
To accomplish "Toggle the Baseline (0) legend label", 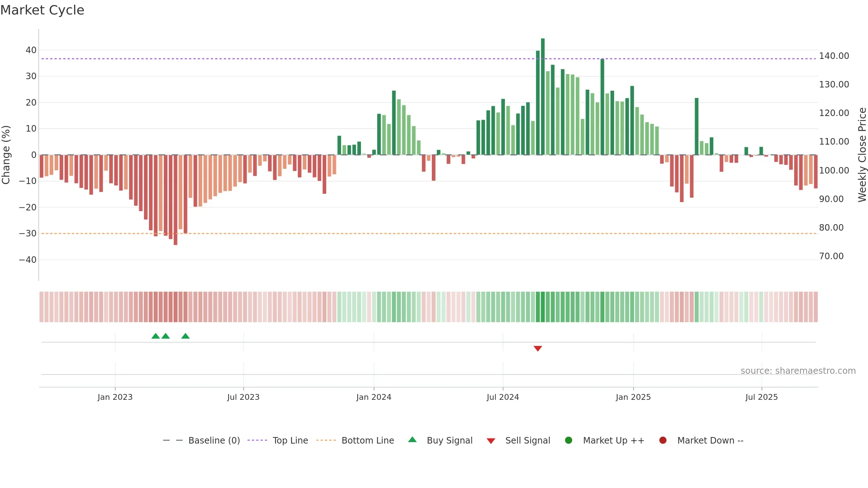I will pos(214,440).
